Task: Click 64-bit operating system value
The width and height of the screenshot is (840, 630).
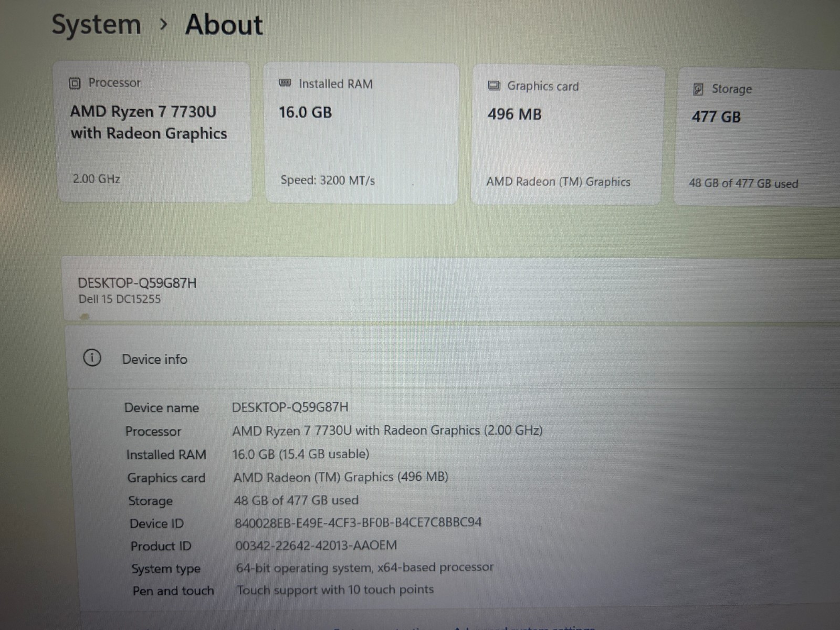Action: pyautogui.click(x=365, y=568)
